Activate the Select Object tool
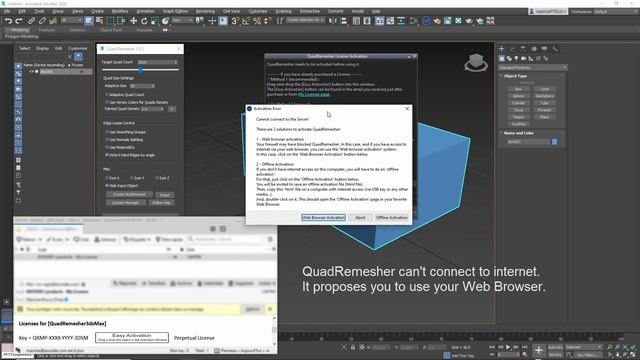The image size is (640, 360). 89,21
